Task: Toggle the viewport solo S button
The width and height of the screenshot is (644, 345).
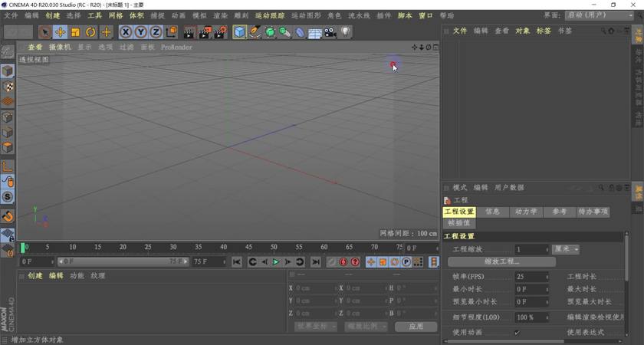Action: 8,197
